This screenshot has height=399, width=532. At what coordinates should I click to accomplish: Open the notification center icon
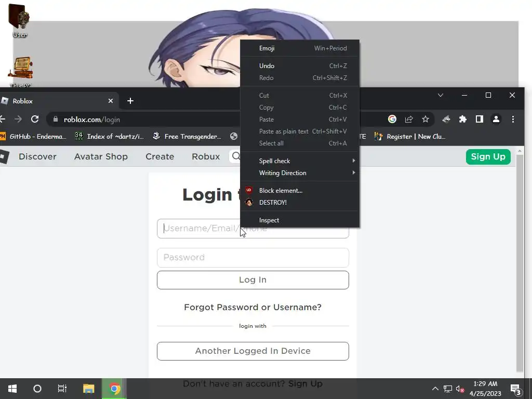pyautogui.click(x=515, y=389)
